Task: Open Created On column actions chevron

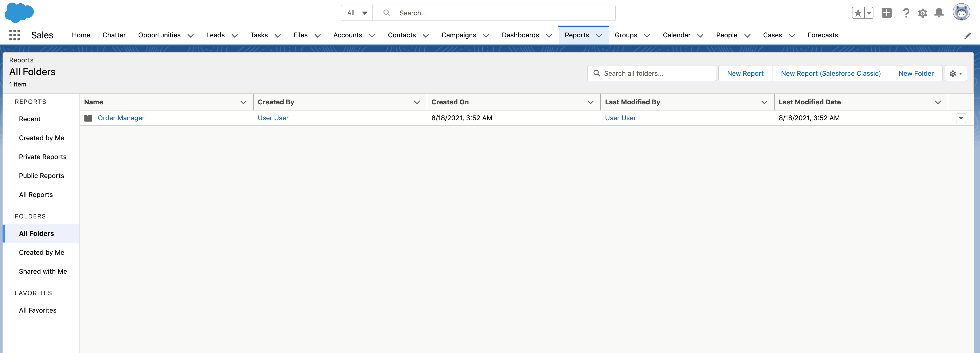Action: point(590,102)
